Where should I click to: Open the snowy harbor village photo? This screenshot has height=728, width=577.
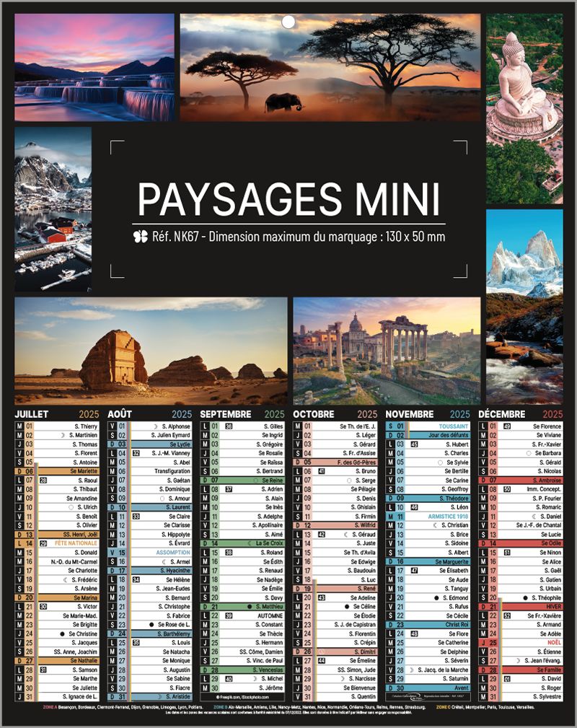[x=53, y=209]
